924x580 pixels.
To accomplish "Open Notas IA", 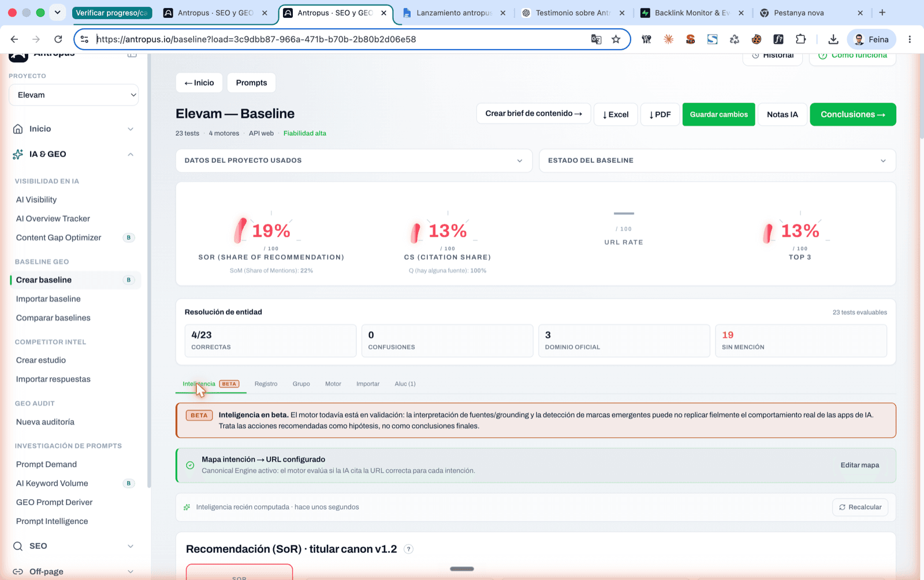I will pyautogui.click(x=783, y=114).
